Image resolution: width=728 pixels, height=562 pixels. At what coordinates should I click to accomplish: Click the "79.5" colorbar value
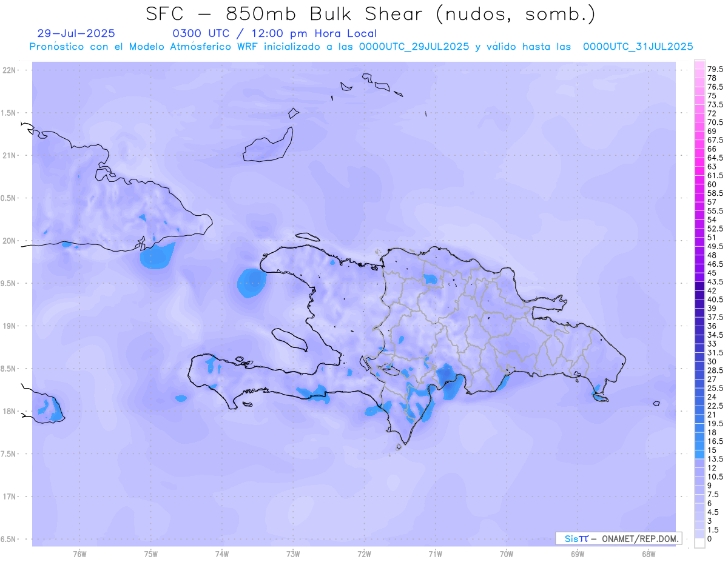[716, 70]
